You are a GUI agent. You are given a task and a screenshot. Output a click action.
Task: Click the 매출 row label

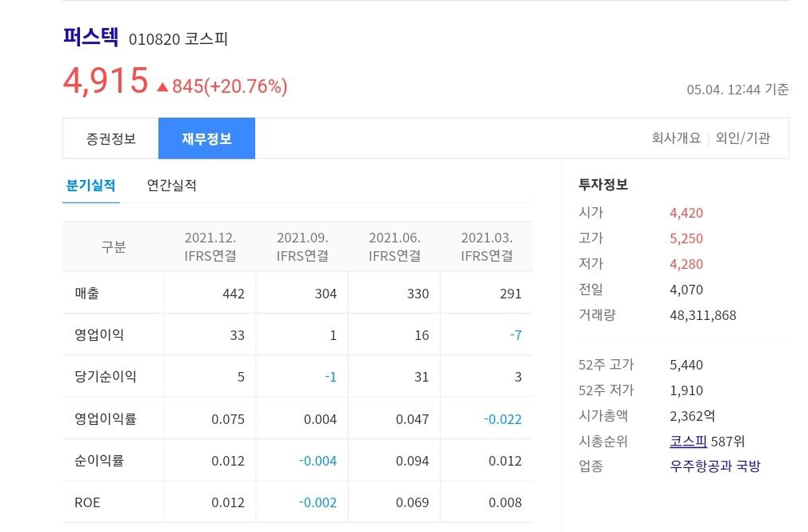pyautogui.click(x=86, y=293)
